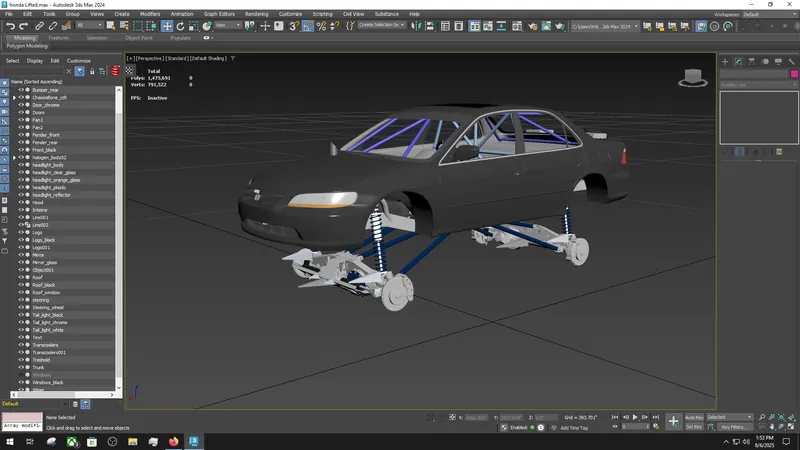Choose the Select Object tool
The width and height of the screenshot is (800, 450).
tap(110, 26)
